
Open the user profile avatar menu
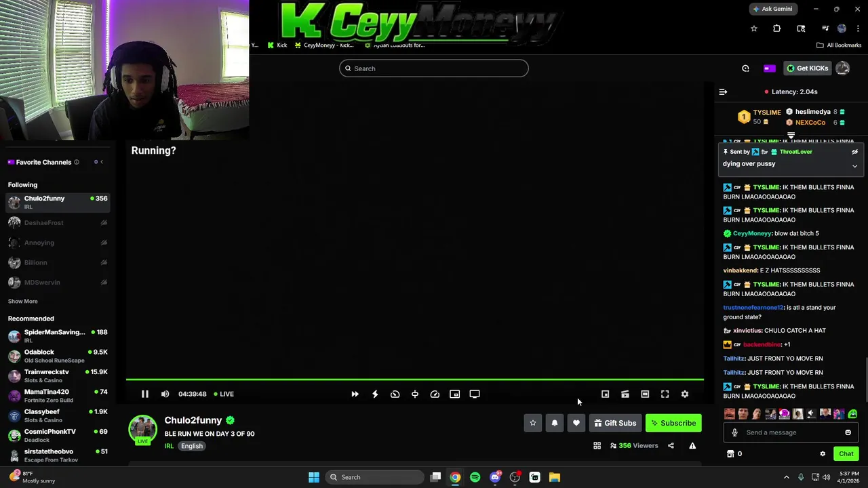[842, 68]
